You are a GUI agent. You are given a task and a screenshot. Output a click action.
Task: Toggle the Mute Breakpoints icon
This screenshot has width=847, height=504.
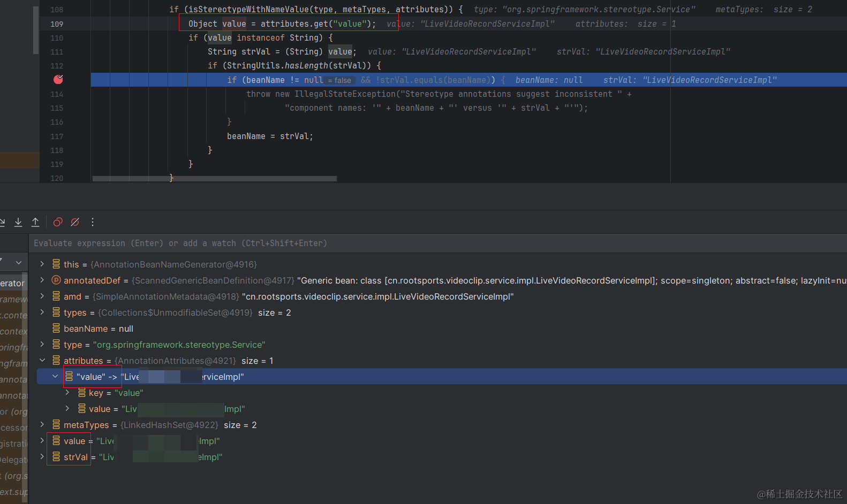tap(75, 222)
